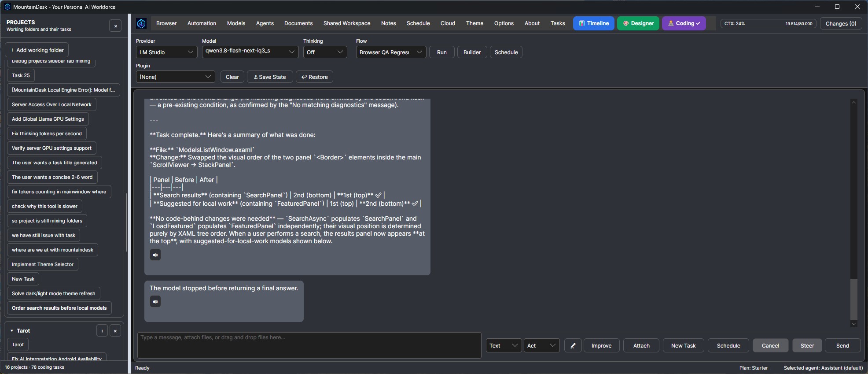Play audio for the model stopped message

click(155, 301)
